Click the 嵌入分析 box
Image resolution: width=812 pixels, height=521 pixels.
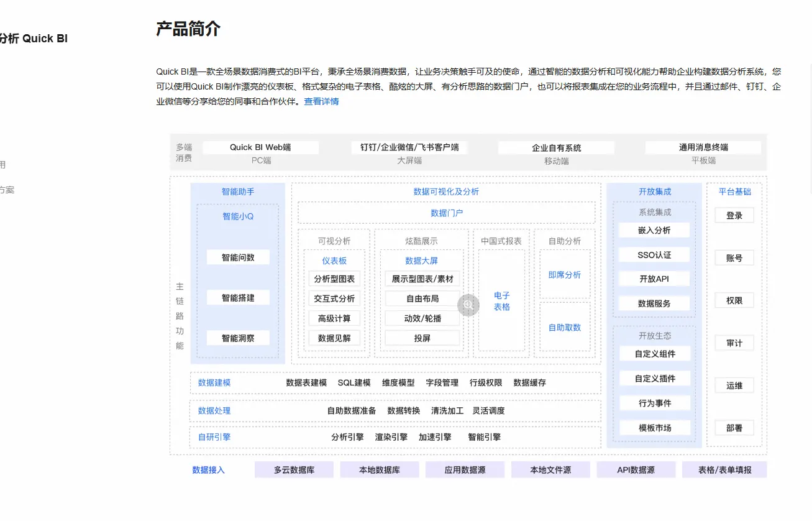[654, 230]
